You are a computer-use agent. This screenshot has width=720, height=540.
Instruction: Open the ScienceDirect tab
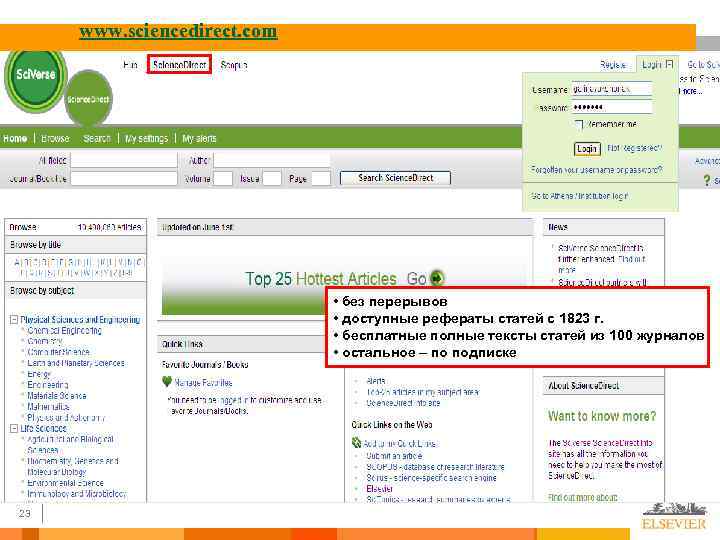pos(179,65)
